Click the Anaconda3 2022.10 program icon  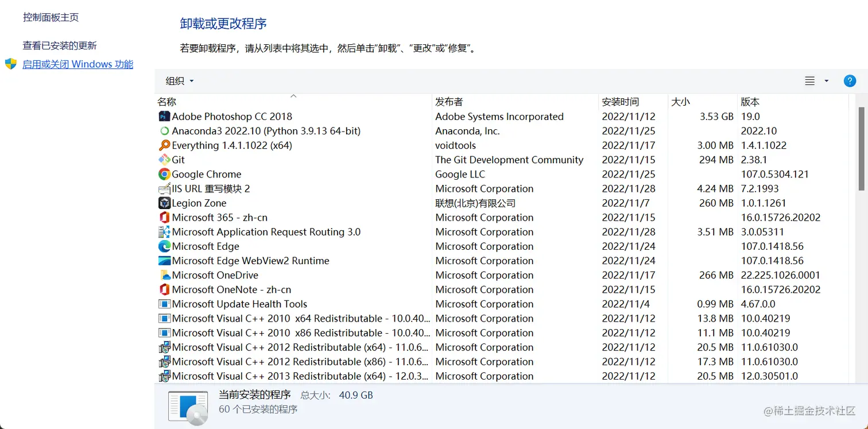(x=164, y=131)
